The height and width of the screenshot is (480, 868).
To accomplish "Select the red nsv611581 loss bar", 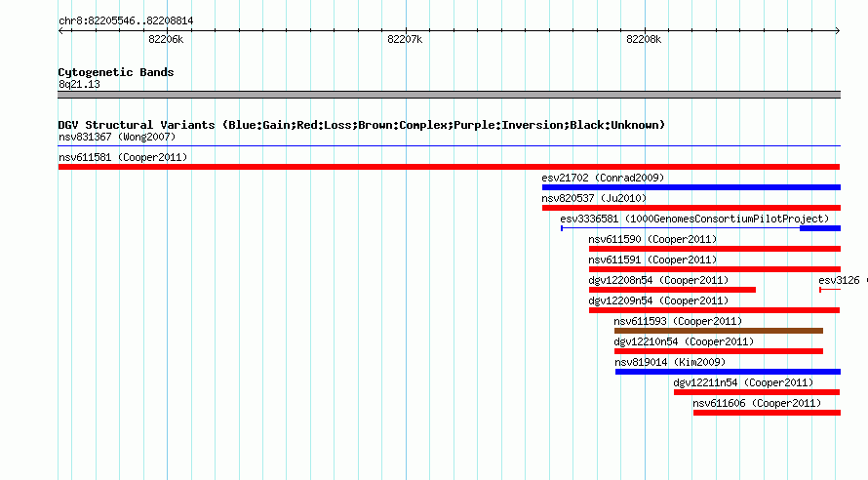I will (x=449, y=167).
